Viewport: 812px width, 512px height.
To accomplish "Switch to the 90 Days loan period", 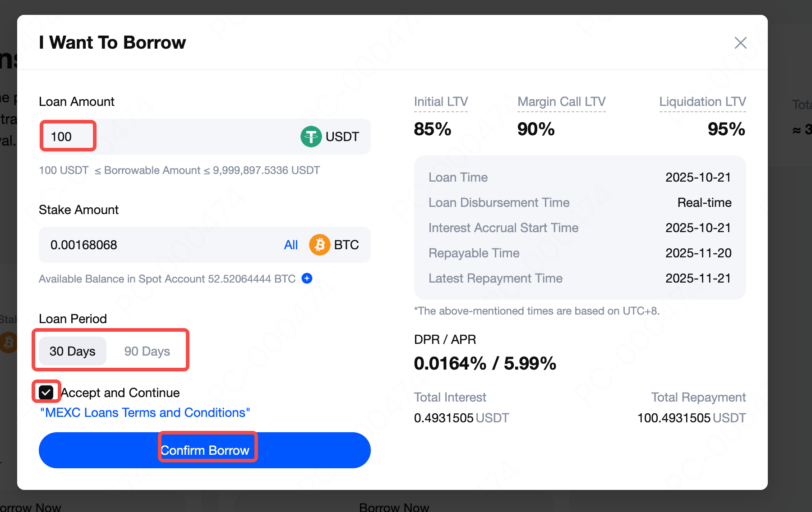I will click(x=147, y=351).
